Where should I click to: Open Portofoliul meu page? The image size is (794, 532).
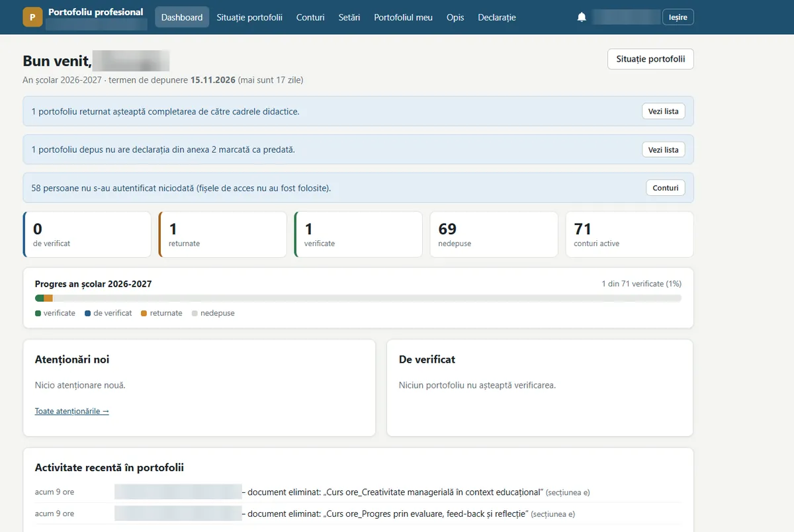coord(403,17)
